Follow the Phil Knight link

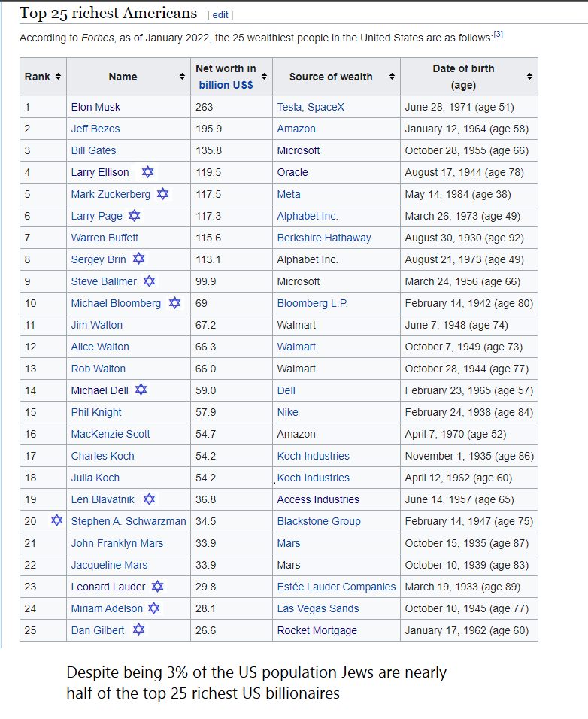click(96, 412)
